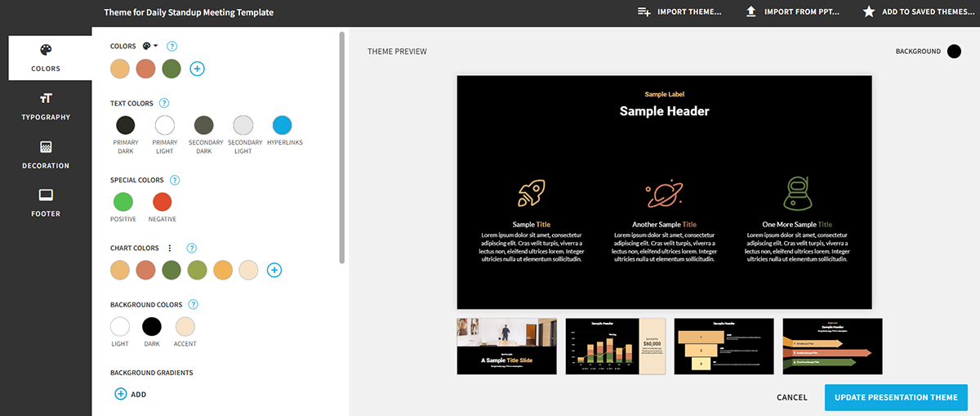The width and height of the screenshot is (980, 416).
Task: Open the Colors tab palette icon
Action: point(46,50)
